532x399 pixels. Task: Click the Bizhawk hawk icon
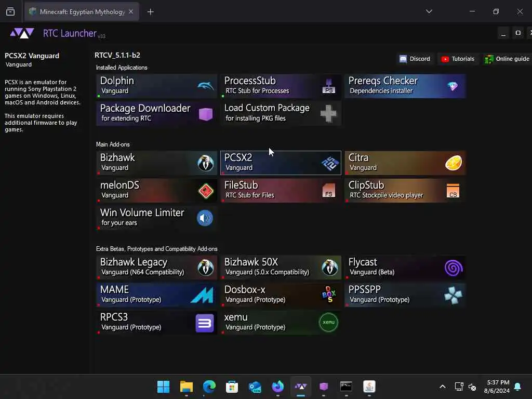tap(206, 163)
